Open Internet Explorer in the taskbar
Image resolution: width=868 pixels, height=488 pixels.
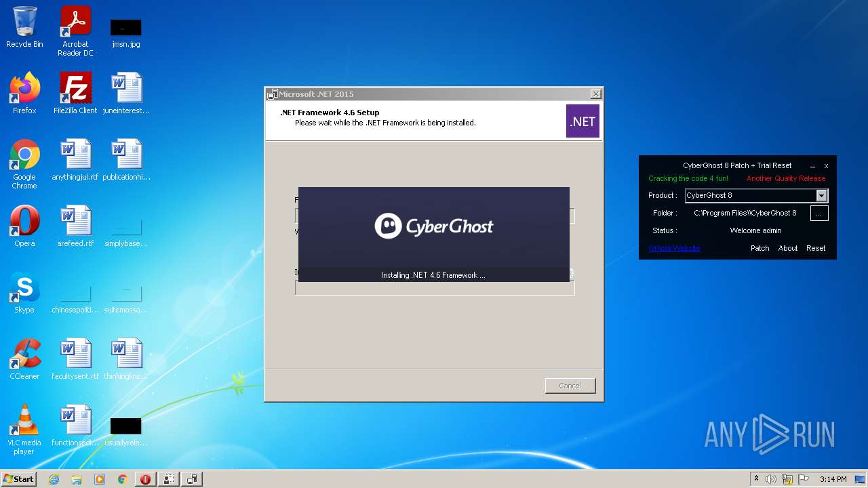[54, 479]
